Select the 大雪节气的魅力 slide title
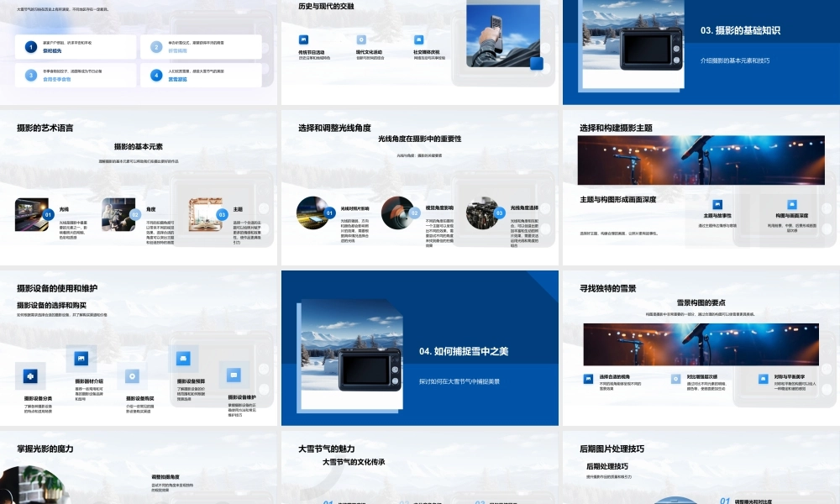840x504 pixels. [326, 449]
